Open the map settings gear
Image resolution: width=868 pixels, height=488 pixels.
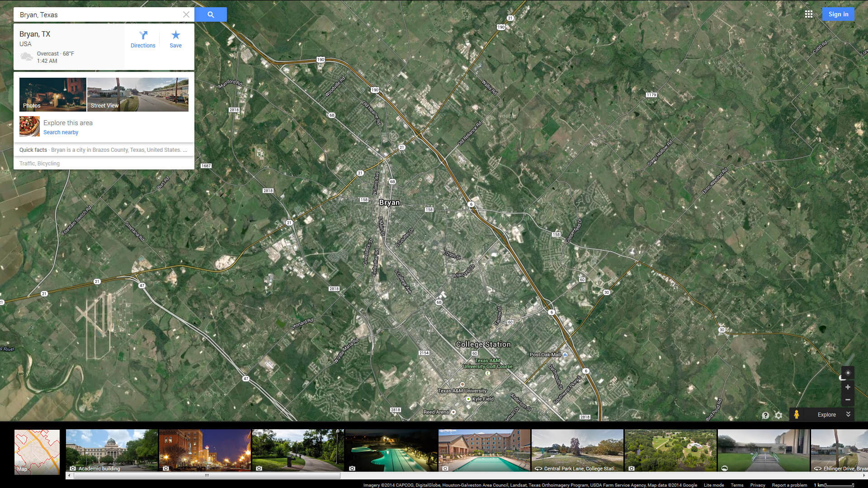[778, 415]
